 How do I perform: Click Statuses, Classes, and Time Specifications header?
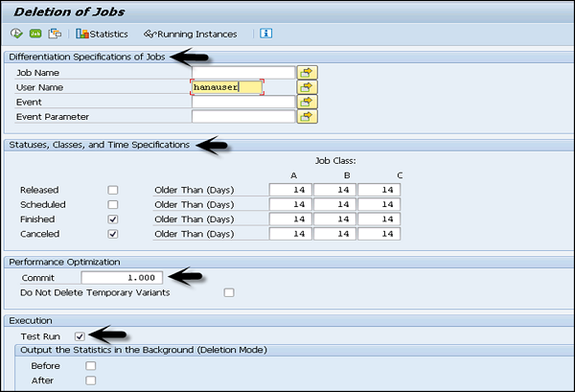tap(100, 145)
